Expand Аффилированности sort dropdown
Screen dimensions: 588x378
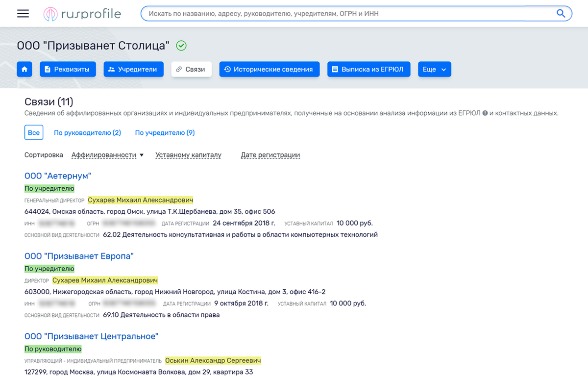pyautogui.click(x=108, y=155)
